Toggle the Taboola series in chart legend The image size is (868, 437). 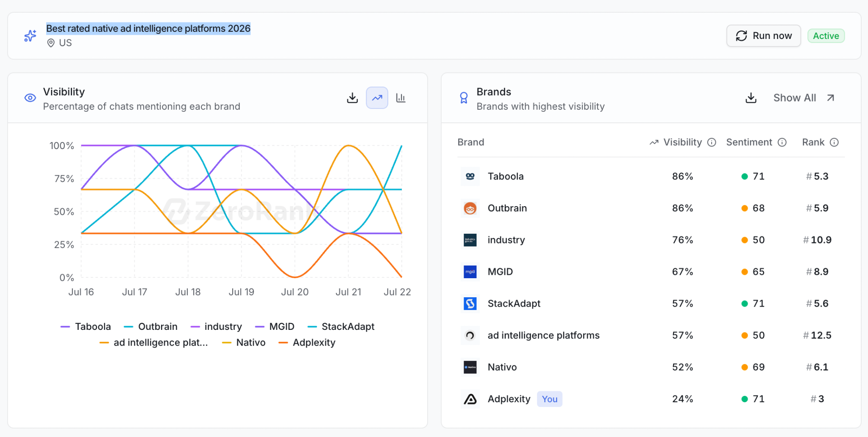(x=86, y=326)
